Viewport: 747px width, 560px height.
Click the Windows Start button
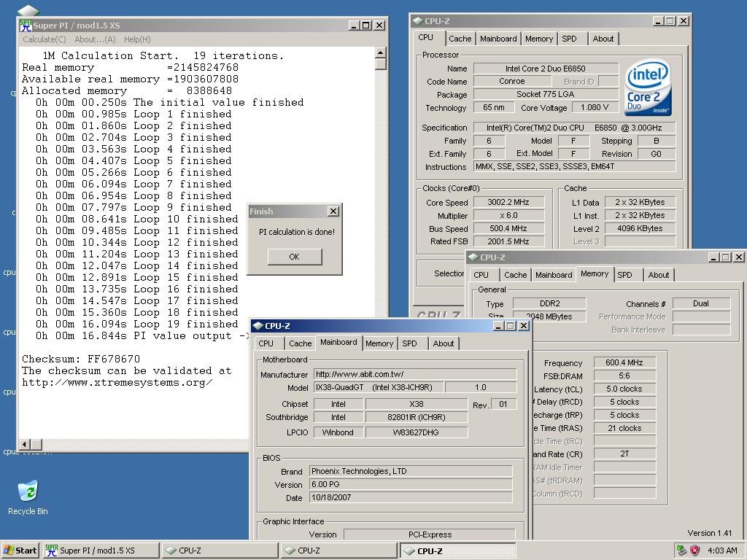pyautogui.click(x=20, y=551)
